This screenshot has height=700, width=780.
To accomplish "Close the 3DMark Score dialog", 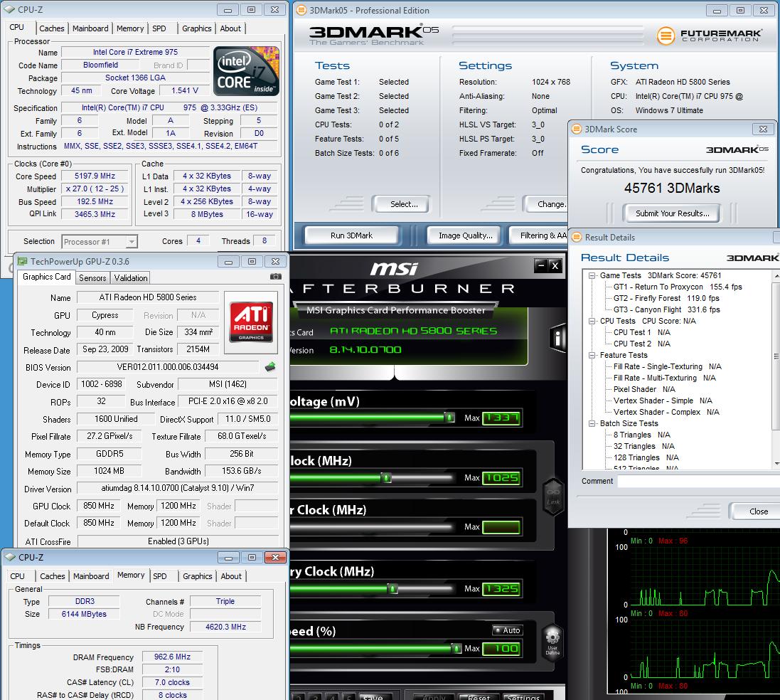I will click(x=763, y=129).
